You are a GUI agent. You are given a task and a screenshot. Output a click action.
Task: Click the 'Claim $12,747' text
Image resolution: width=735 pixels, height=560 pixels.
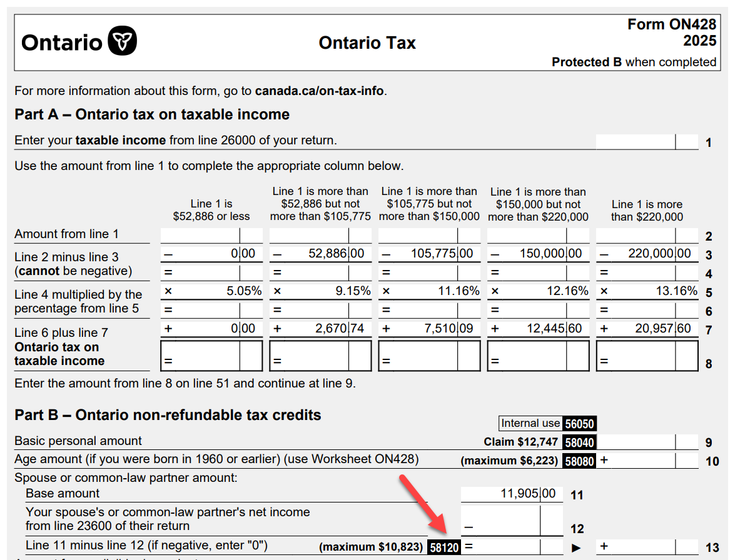521,442
